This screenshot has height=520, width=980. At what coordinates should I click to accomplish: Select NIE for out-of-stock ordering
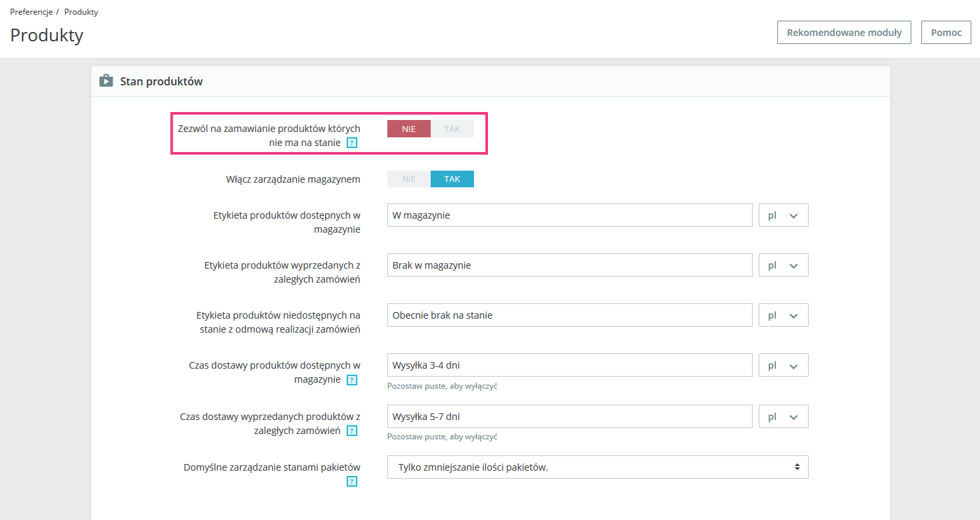pyautogui.click(x=409, y=129)
